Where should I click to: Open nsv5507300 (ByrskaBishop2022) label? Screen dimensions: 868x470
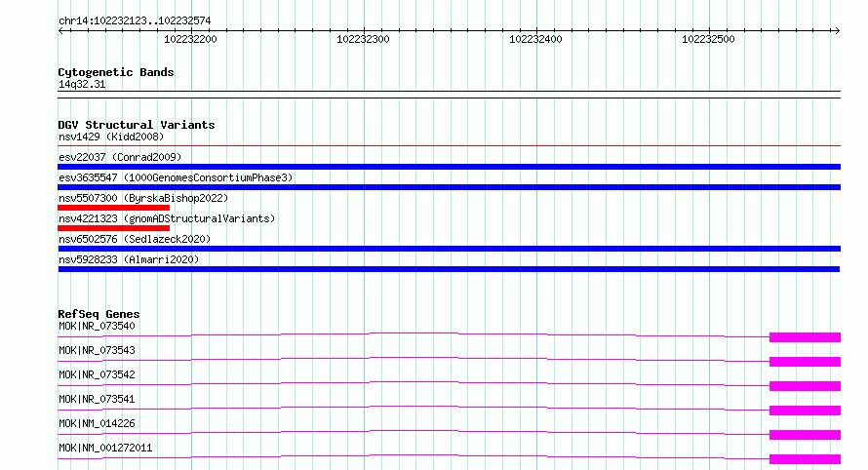coord(143,198)
